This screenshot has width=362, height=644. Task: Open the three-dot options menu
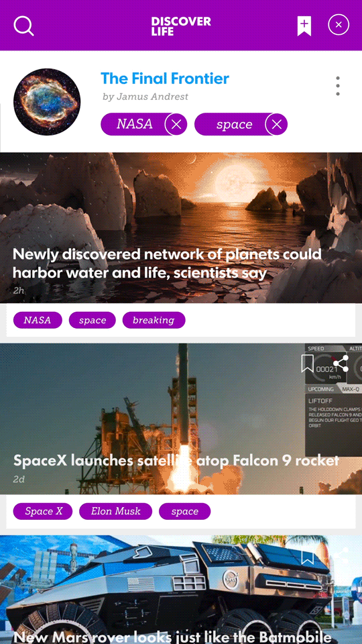(x=337, y=86)
